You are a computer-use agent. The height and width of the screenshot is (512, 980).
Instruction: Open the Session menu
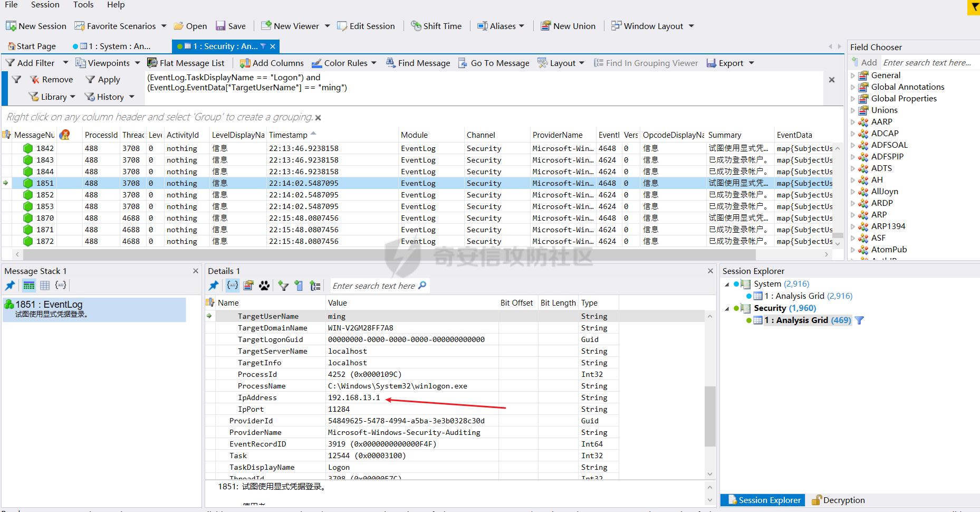[x=45, y=5]
